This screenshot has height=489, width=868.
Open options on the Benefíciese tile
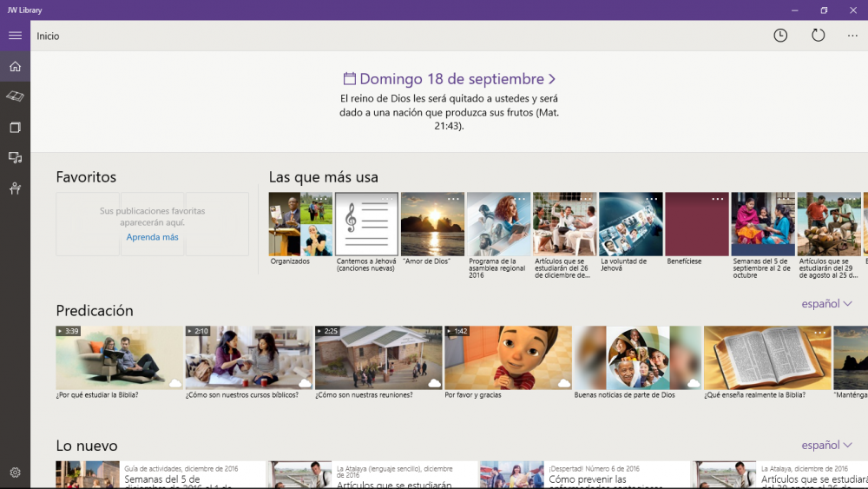(717, 200)
